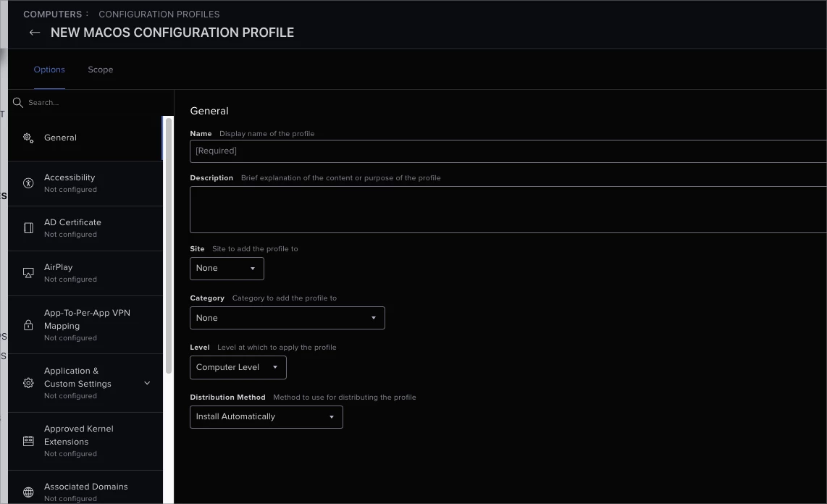Expand Application & Custom Settings chevron
Screen dimensions: 827x504
click(147, 383)
